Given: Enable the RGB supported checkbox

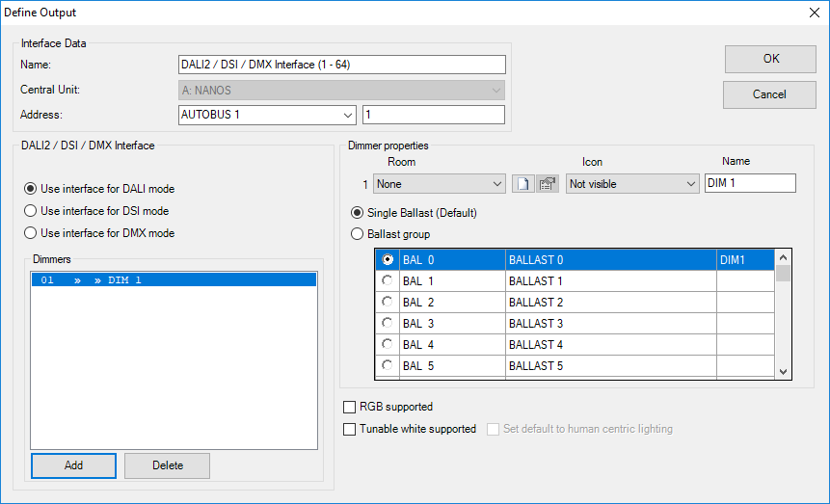Looking at the screenshot, I should coord(350,407).
